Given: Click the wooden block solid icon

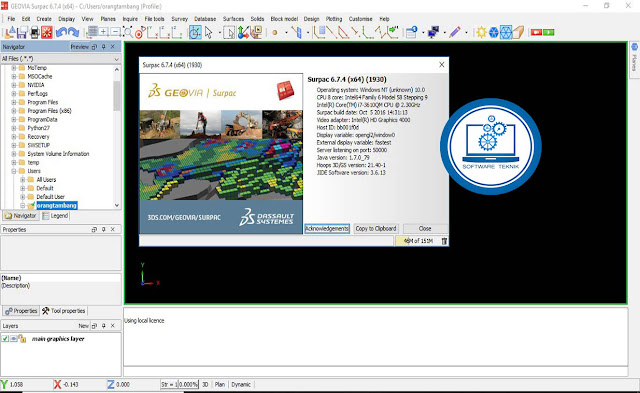Looking at the screenshot, I should tap(518, 32).
